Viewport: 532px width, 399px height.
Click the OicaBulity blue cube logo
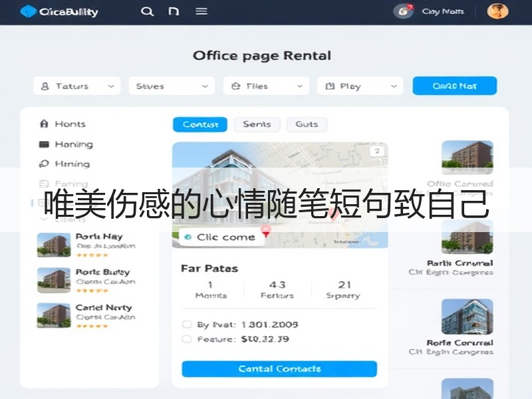coord(28,11)
